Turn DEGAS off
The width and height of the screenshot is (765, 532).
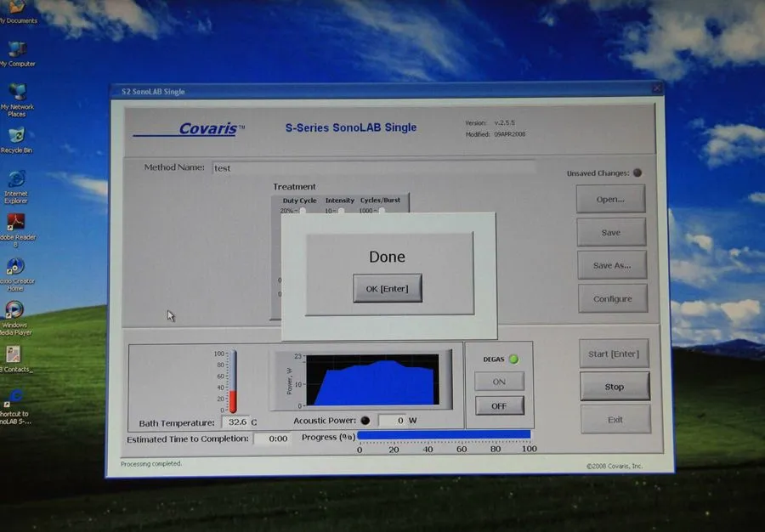click(500, 405)
